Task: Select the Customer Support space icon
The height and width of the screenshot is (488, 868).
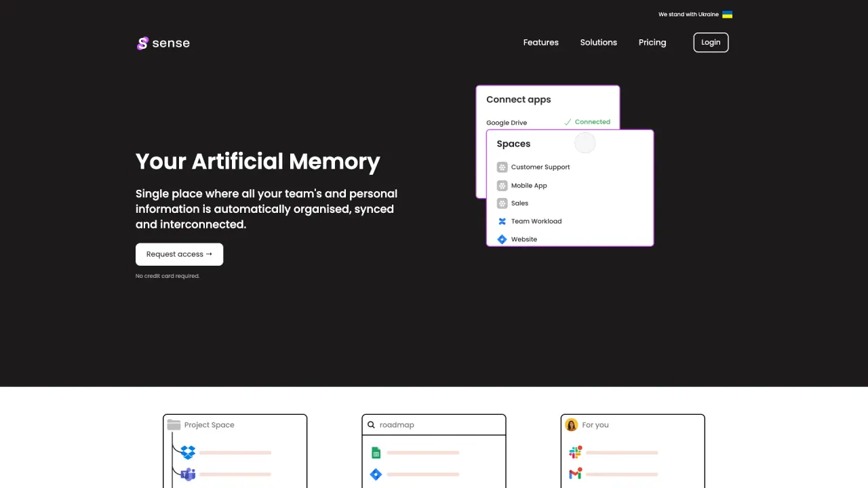Action: [x=502, y=167]
